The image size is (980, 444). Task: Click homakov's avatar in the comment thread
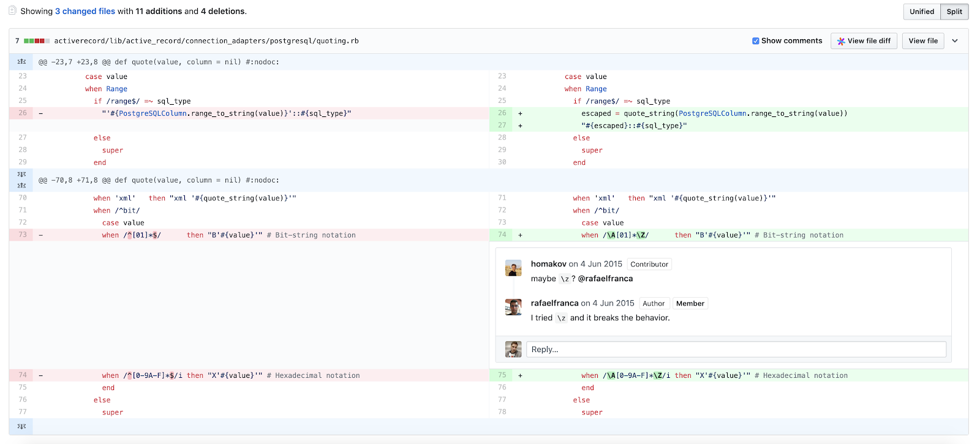[x=513, y=268]
